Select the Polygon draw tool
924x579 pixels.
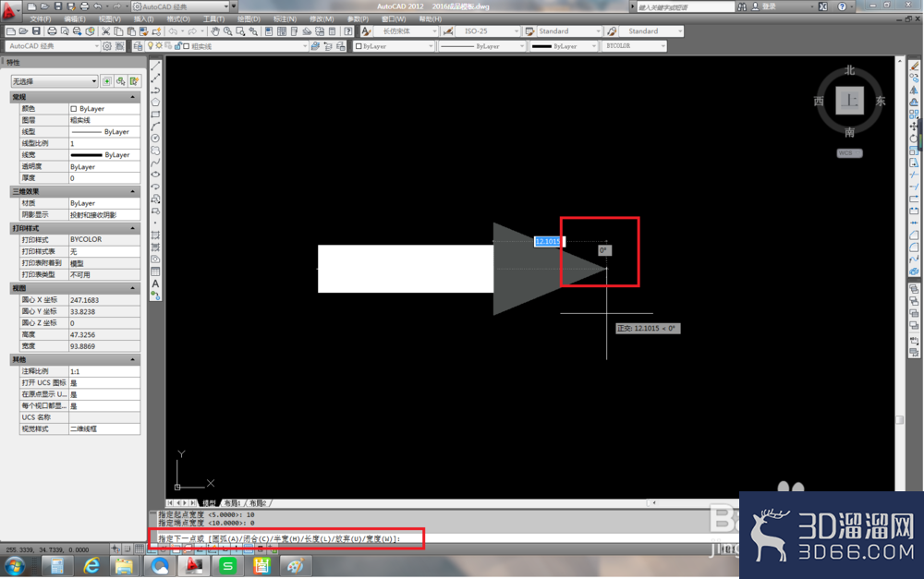155,102
